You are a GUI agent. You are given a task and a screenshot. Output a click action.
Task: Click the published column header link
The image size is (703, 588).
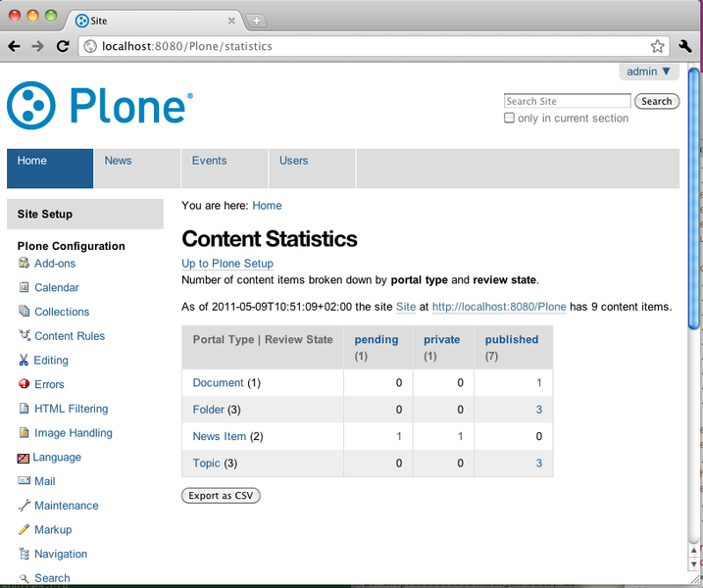click(x=512, y=340)
